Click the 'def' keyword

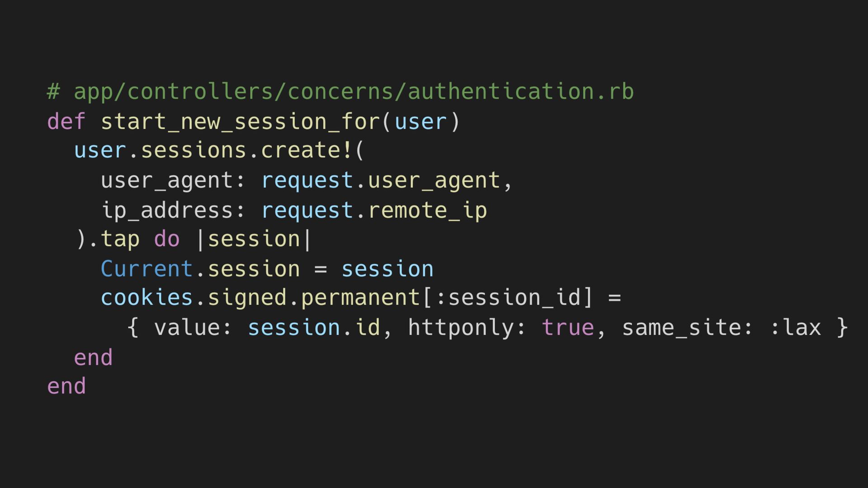pos(66,121)
